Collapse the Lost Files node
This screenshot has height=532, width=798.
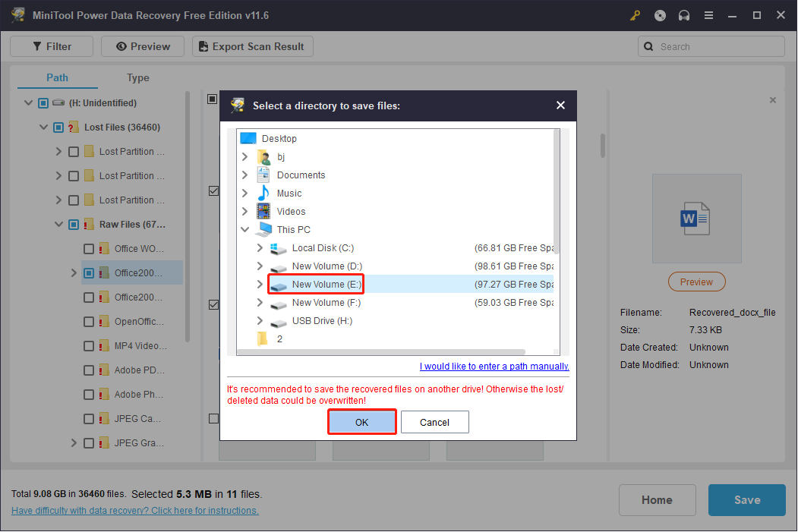[x=44, y=127]
